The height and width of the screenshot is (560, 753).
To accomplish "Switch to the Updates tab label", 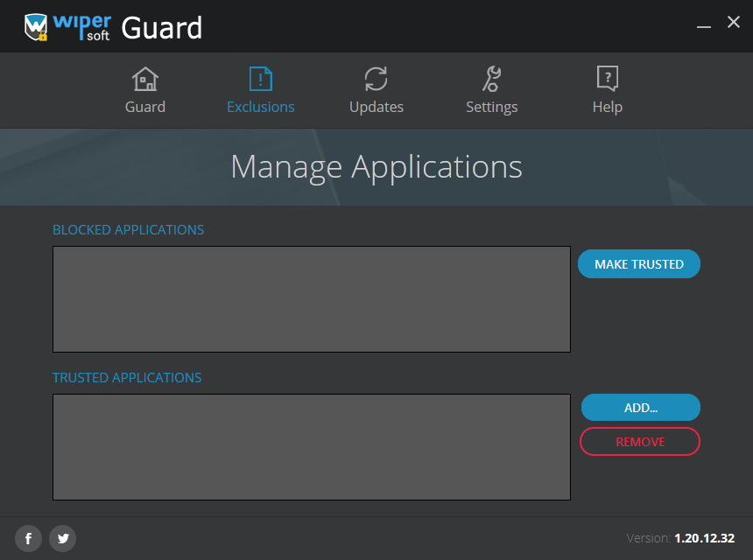I will tap(376, 107).
